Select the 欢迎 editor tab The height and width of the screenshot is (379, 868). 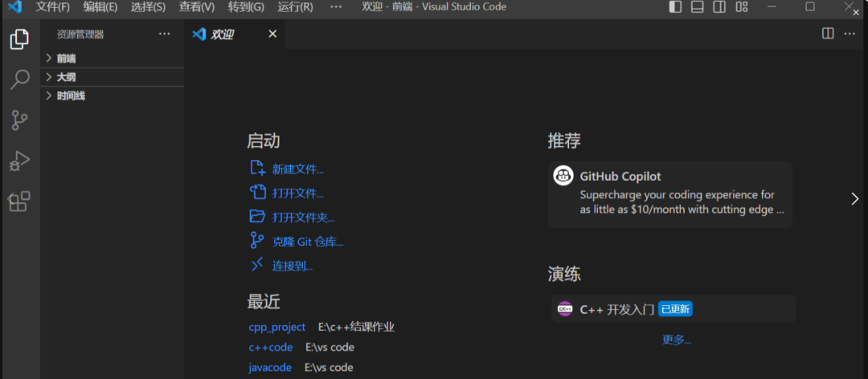(x=235, y=35)
